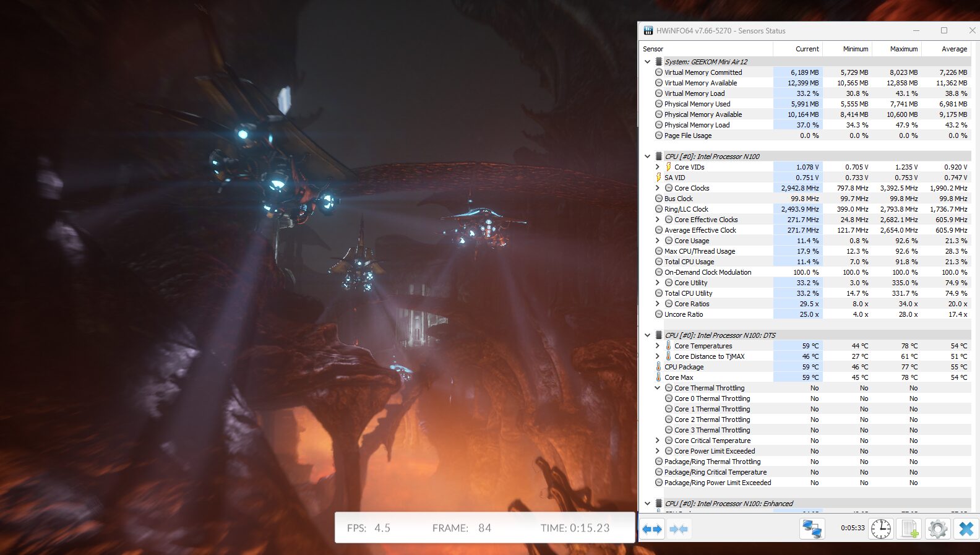The height and width of the screenshot is (555, 980).
Task: Click the Sensor column header
Action: click(x=706, y=49)
